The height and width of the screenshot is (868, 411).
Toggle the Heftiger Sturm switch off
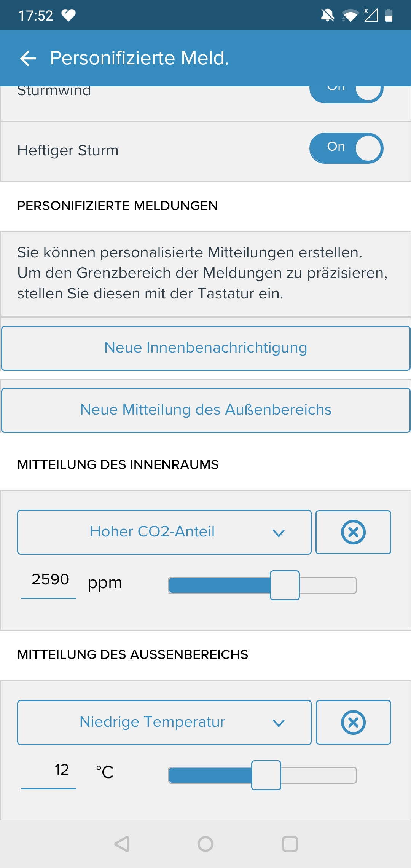click(346, 148)
